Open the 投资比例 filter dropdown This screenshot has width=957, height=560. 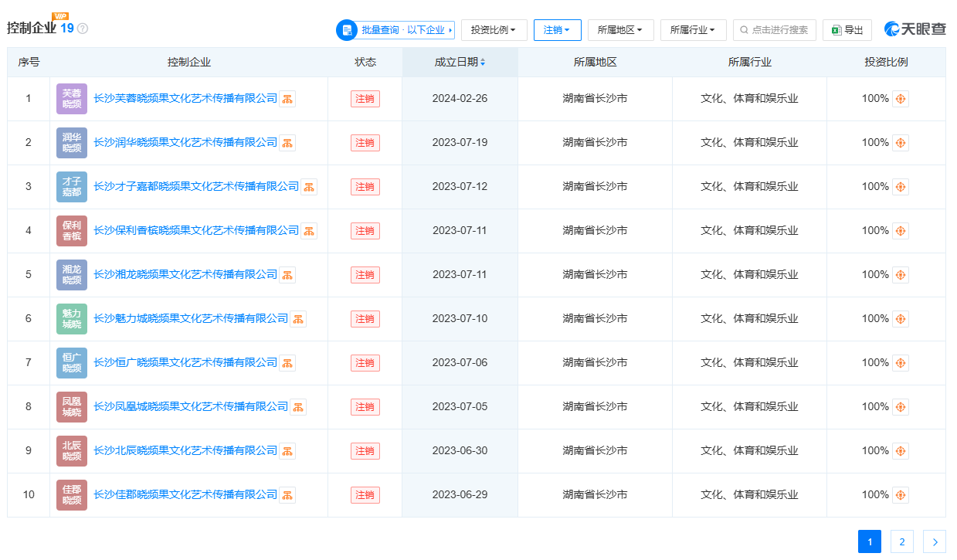[494, 30]
